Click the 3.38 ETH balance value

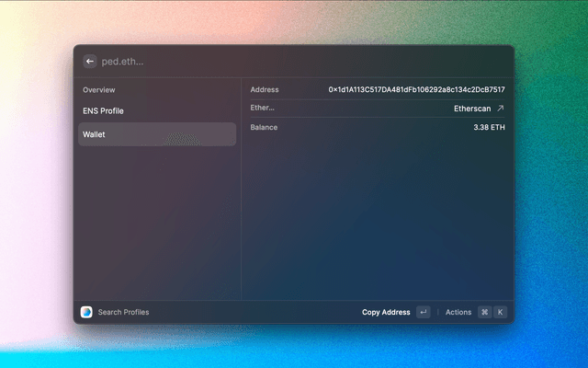click(489, 127)
